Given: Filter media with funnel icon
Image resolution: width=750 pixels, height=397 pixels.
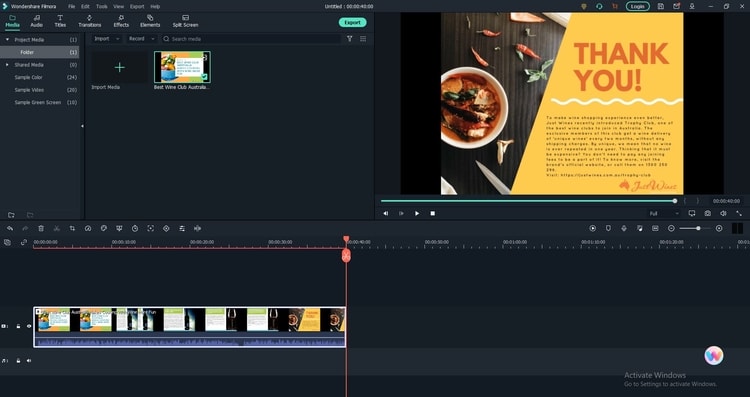Looking at the screenshot, I should pyautogui.click(x=350, y=39).
